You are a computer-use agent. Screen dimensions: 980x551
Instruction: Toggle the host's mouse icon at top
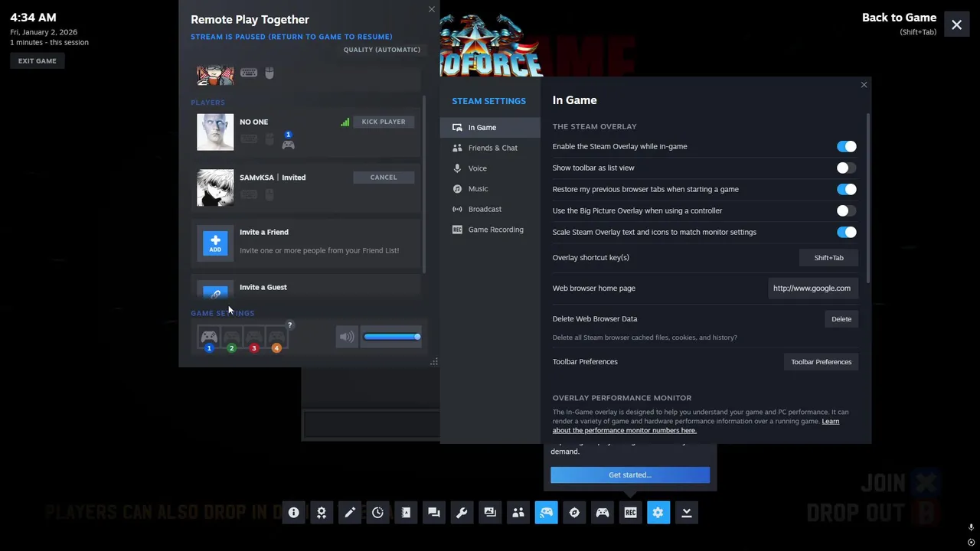(269, 73)
